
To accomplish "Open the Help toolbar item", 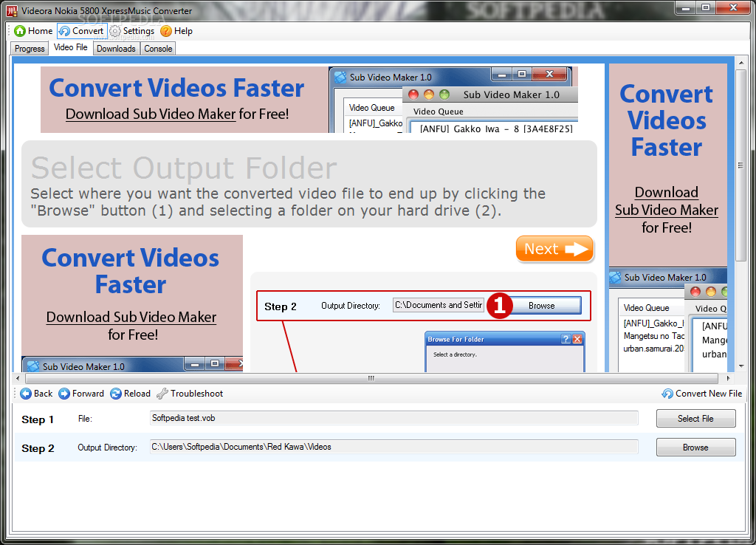I will (176, 31).
